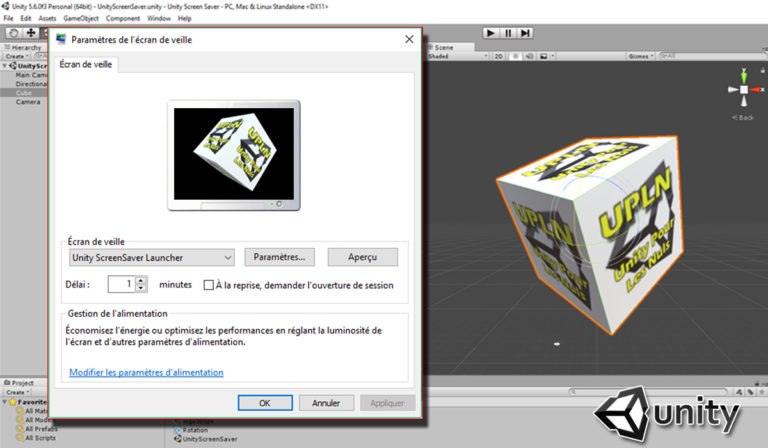Open the screen saver selection combo box
The height and width of the screenshot is (448, 768).
(152, 258)
